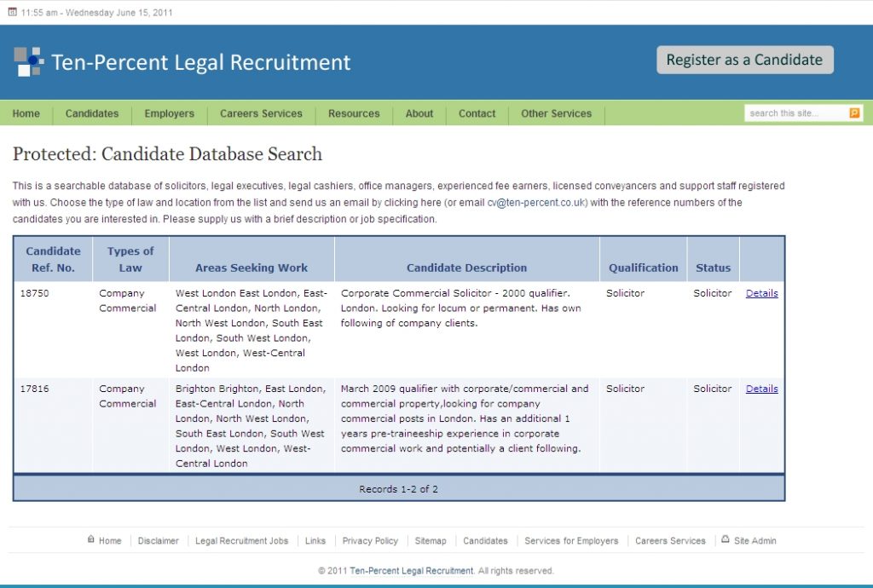The height and width of the screenshot is (588, 873).
Task: Open the Candidates footer link
Action: [x=485, y=541]
